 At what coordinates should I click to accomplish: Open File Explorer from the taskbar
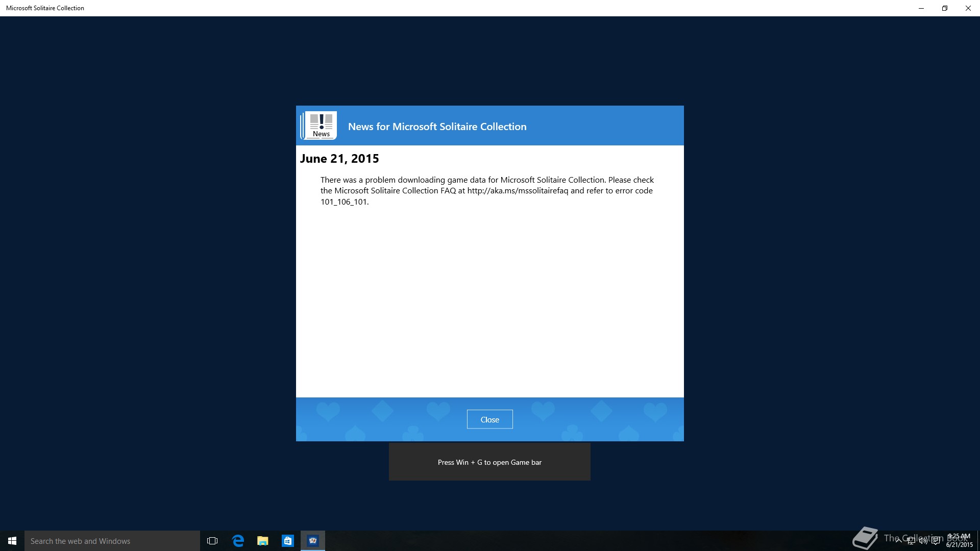[x=263, y=541]
